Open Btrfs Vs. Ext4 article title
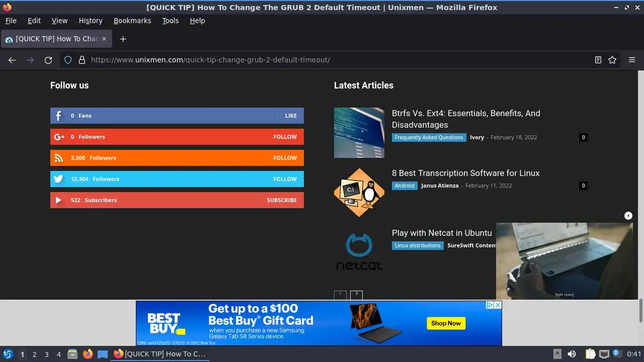 coord(466,119)
